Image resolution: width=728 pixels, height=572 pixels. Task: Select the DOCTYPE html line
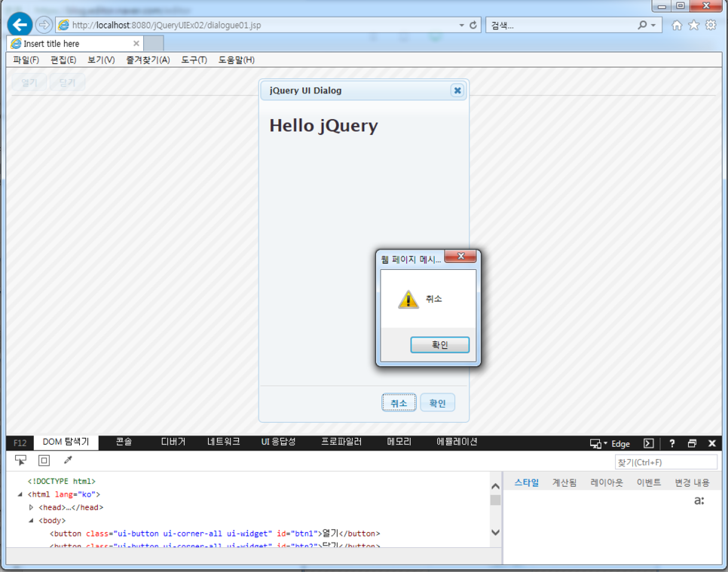coord(61,482)
